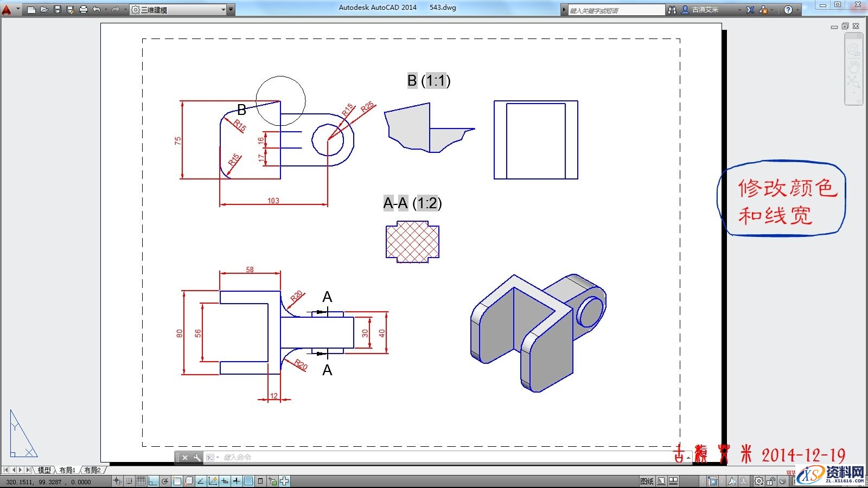Open a new drawing file
Image resolution: width=868 pixels, height=488 pixels.
click(33, 9)
